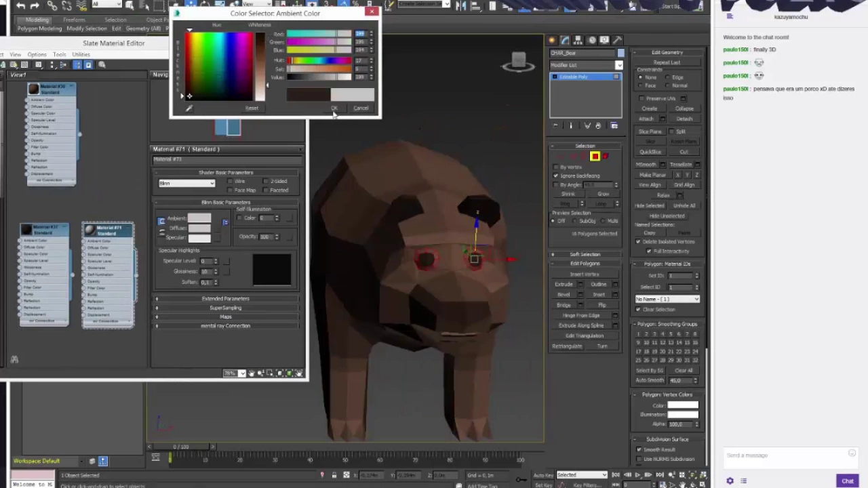Enable By Vertex checkbox
This screenshot has width=868, height=488.
pos(556,167)
